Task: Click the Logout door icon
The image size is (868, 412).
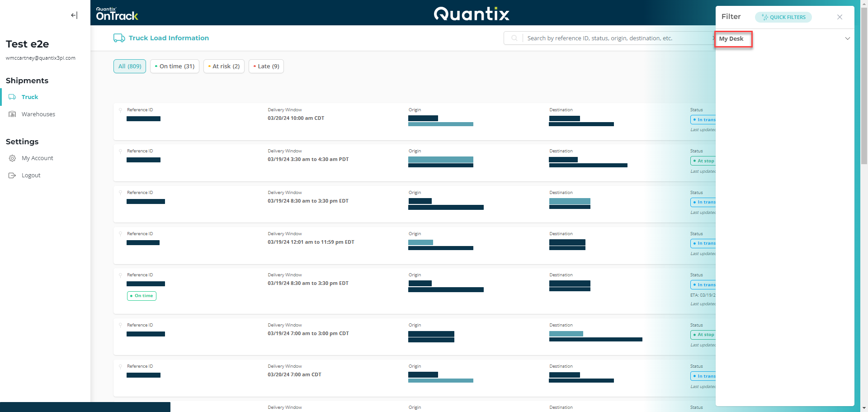Action: pyautogui.click(x=12, y=175)
